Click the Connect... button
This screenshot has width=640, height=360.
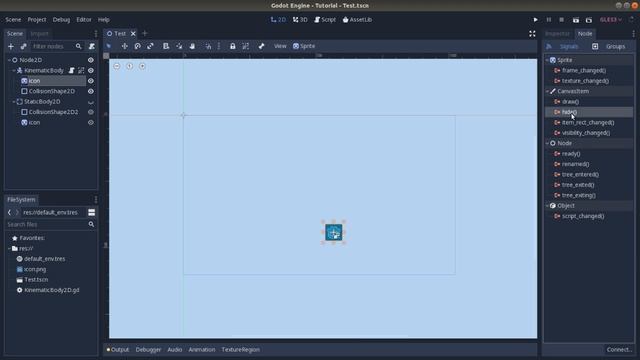tap(619, 350)
